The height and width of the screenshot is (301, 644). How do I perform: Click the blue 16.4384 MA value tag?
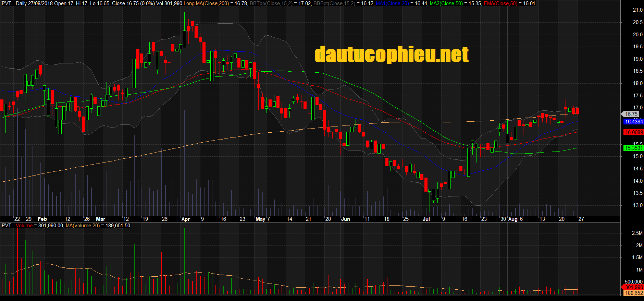(633, 122)
